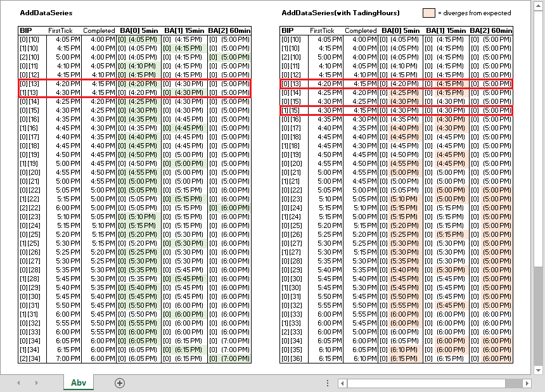Select BA[2] 60min header in with-TadingHours table
The width and height of the screenshot is (545, 392).
point(491,30)
